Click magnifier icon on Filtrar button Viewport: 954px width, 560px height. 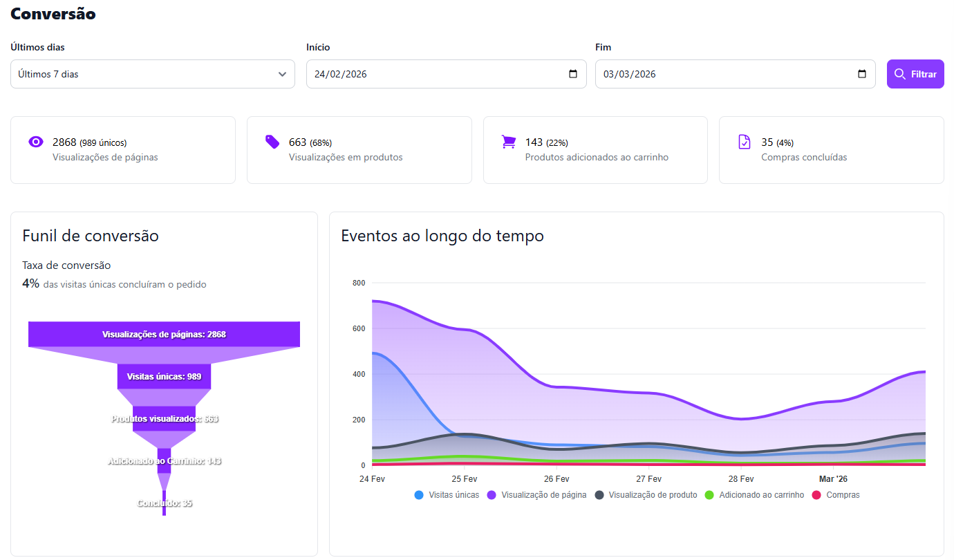coord(899,74)
